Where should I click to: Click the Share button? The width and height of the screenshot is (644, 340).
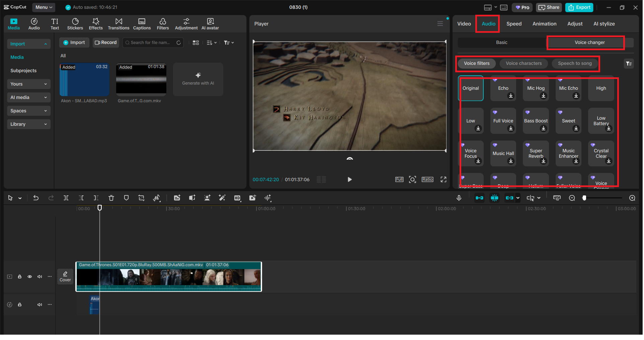click(x=549, y=7)
